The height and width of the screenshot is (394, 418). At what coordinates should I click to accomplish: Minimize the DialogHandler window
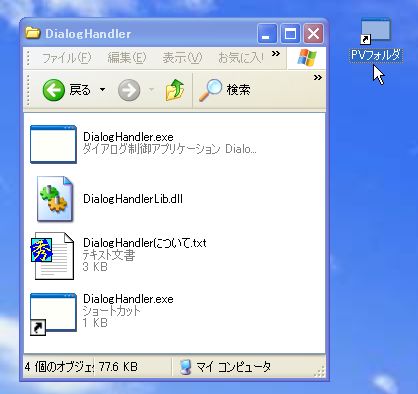coord(267,33)
